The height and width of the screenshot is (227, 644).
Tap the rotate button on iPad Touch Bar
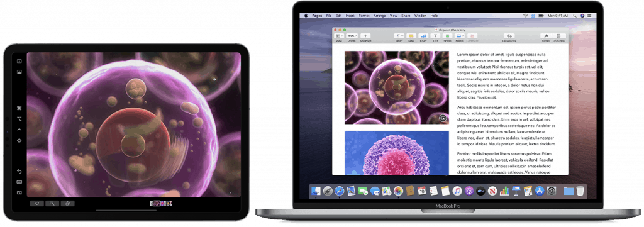point(67,203)
